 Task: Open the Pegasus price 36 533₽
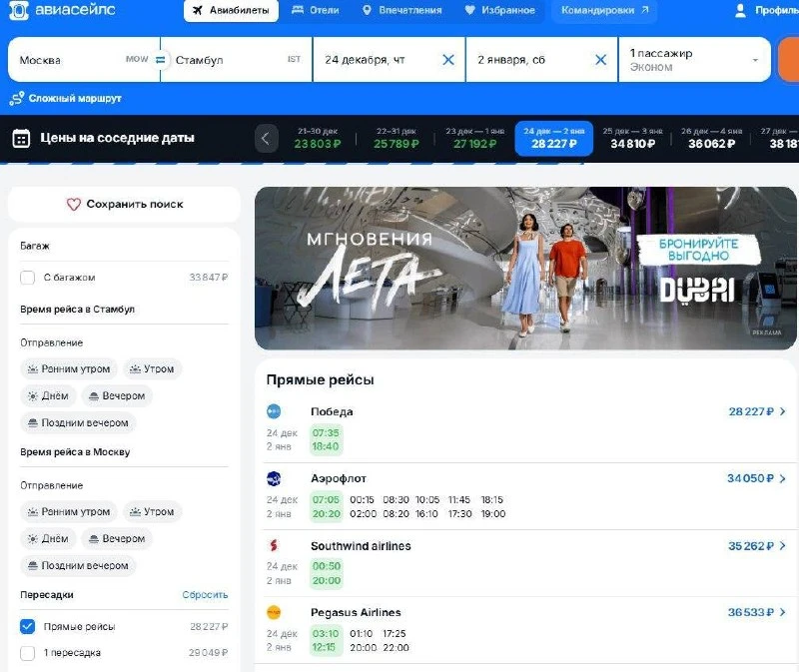[757, 612]
